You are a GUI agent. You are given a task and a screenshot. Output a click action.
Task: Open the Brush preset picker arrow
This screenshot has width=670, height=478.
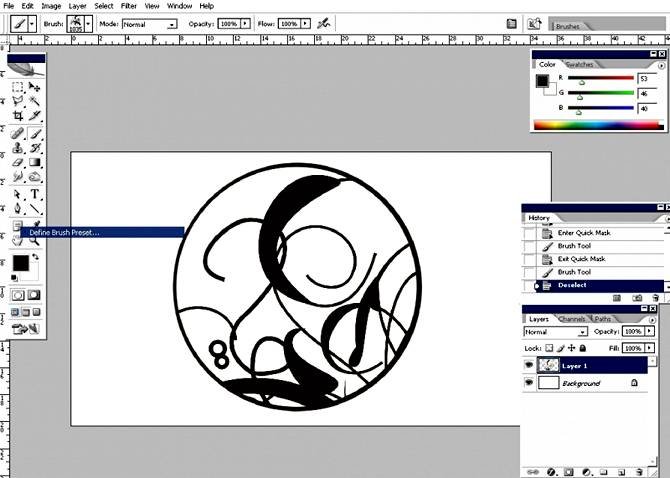[88, 22]
